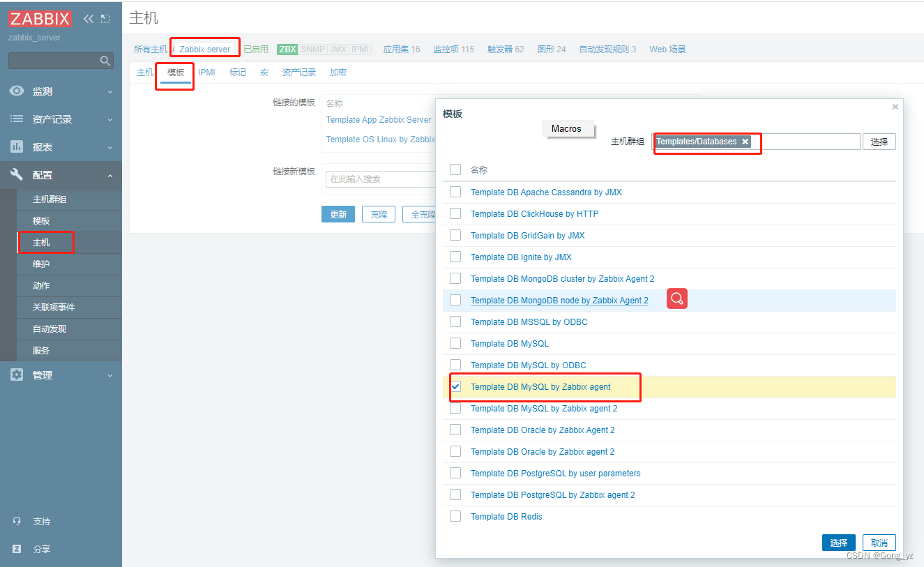Open the 资产记录 tab
The width and height of the screenshot is (924, 567).
point(299,73)
